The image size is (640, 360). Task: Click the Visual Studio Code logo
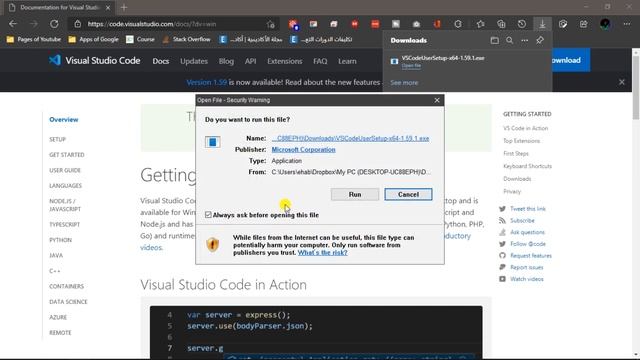[x=94, y=61]
